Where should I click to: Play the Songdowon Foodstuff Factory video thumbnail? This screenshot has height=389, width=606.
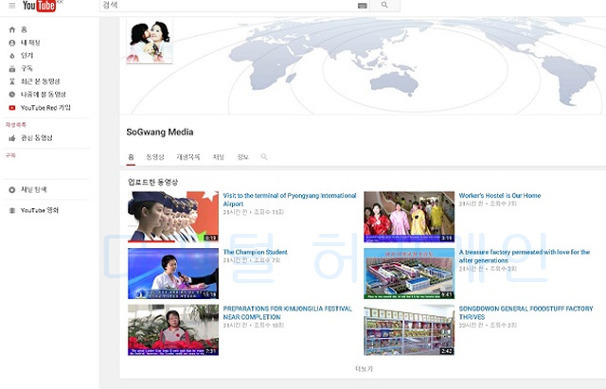click(409, 330)
